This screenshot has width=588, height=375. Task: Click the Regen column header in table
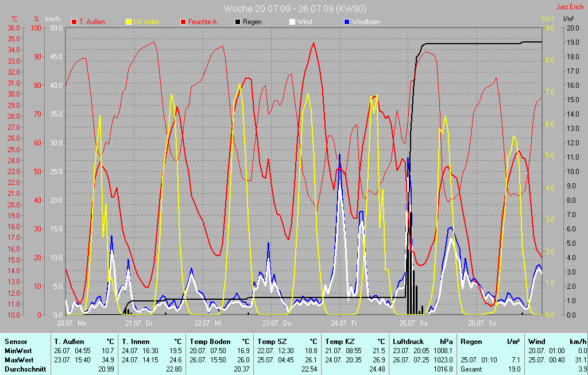click(471, 342)
